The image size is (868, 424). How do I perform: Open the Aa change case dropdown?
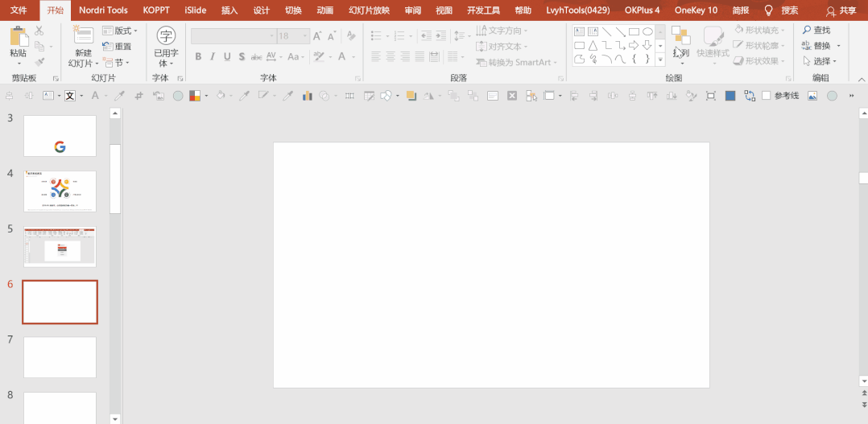click(296, 56)
